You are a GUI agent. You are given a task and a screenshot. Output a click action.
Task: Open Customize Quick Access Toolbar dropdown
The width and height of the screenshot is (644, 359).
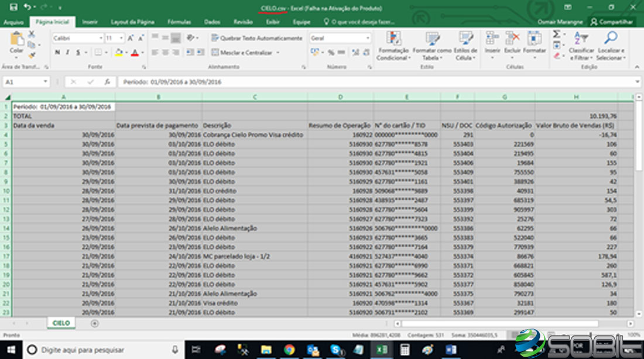pyautogui.click(x=60, y=8)
